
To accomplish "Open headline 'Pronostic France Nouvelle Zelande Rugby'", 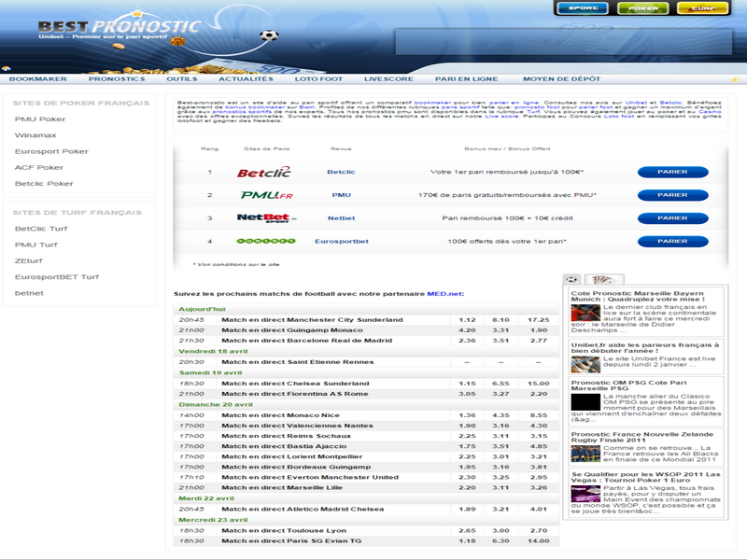I will point(642,437).
